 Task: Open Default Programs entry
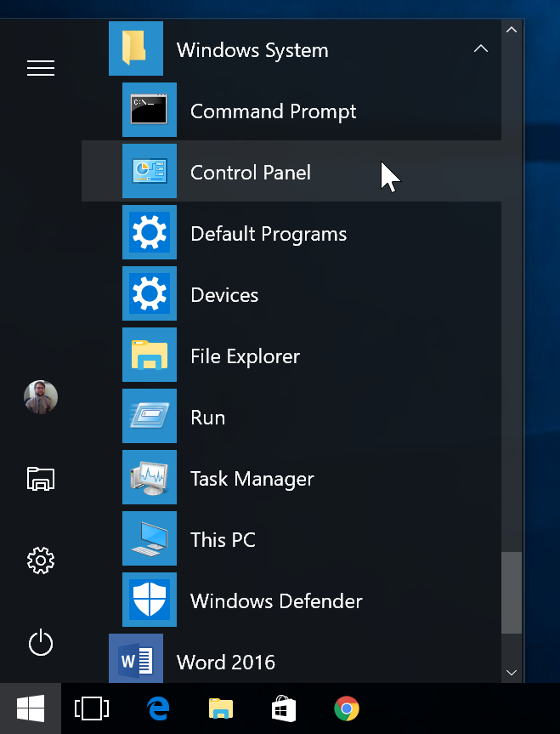pos(268,234)
